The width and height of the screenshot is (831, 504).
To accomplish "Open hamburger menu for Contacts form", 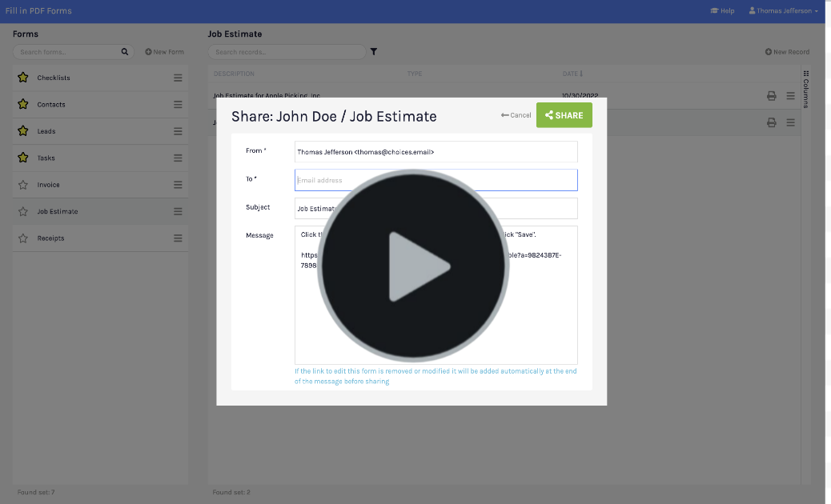I will pyautogui.click(x=178, y=105).
